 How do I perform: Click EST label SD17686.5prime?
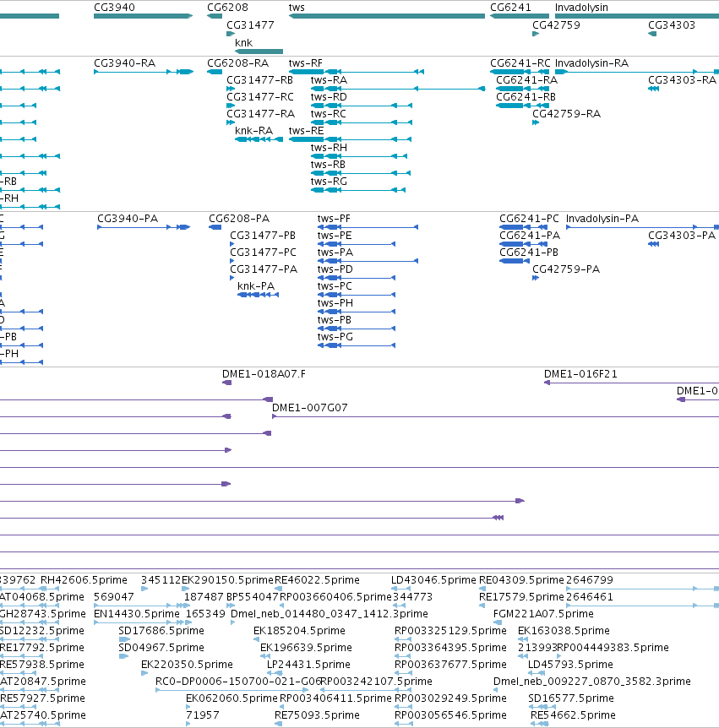(161, 631)
